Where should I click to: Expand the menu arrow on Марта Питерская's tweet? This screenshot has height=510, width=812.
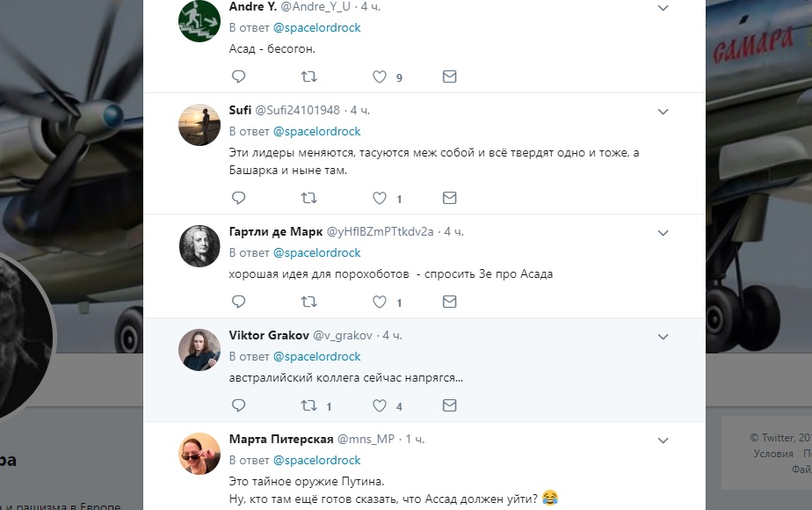(x=663, y=440)
